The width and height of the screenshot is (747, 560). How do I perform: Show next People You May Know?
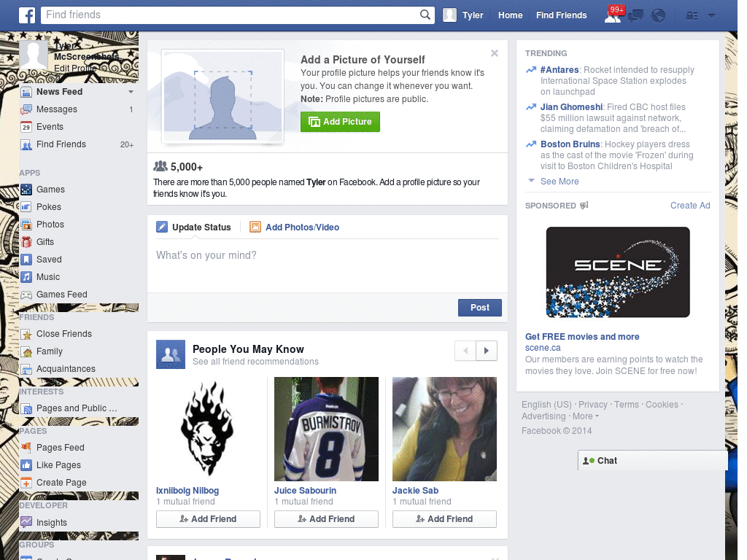(487, 351)
